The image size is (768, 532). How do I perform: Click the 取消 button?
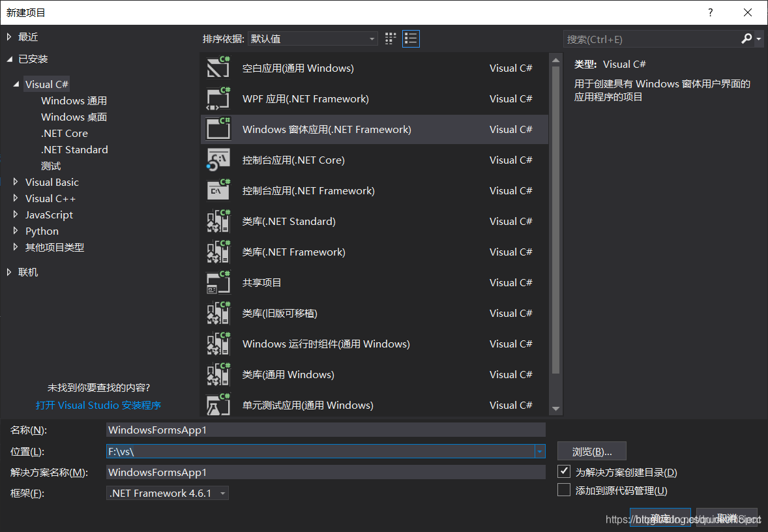click(x=727, y=518)
